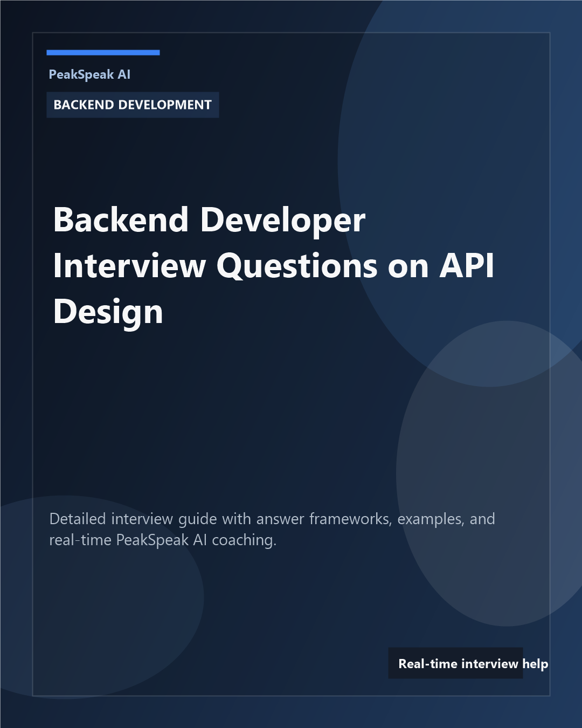Select the BACKEND DEVELOPMENT category badge
This screenshot has height=728, width=582.
click(132, 105)
